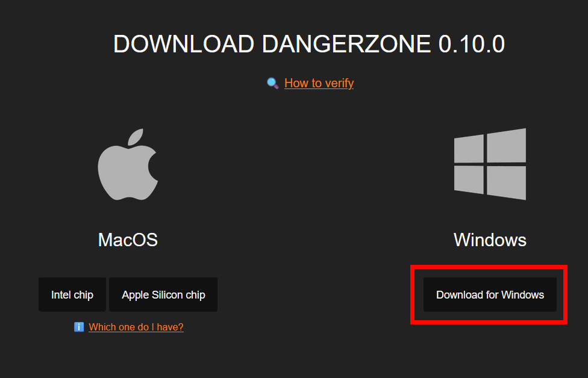The image size is (588, 378).
Task: Click the leaf on top of Apple logo
Action: coord(136,137)
